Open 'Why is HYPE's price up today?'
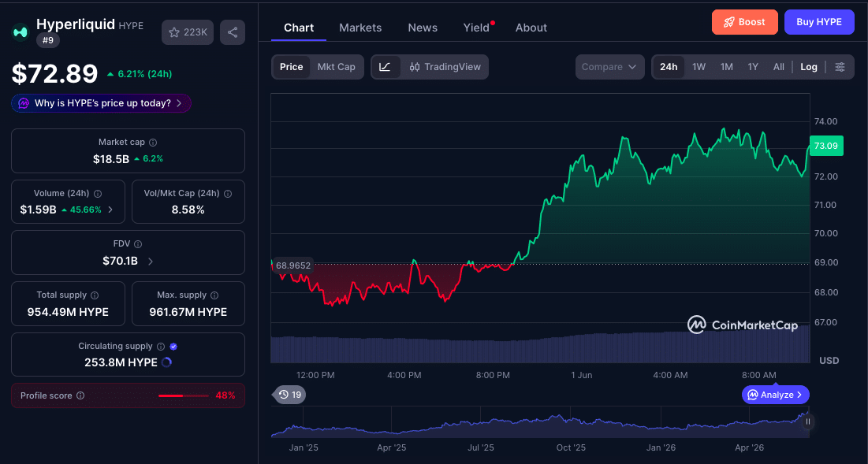 101,103
